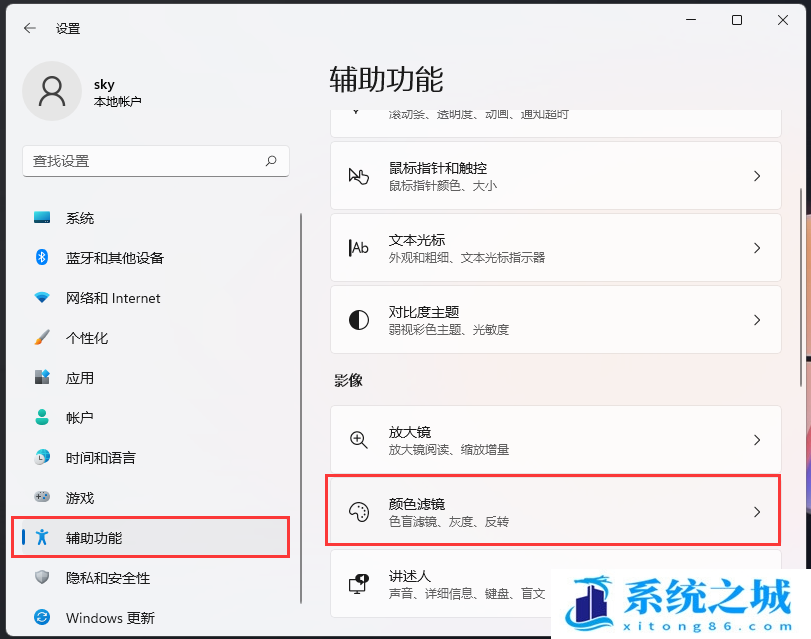Click the 对比度主题 contrast circle icon
Image resolution: width=811 pixels, height=639 pixels.
coord(360,319)
